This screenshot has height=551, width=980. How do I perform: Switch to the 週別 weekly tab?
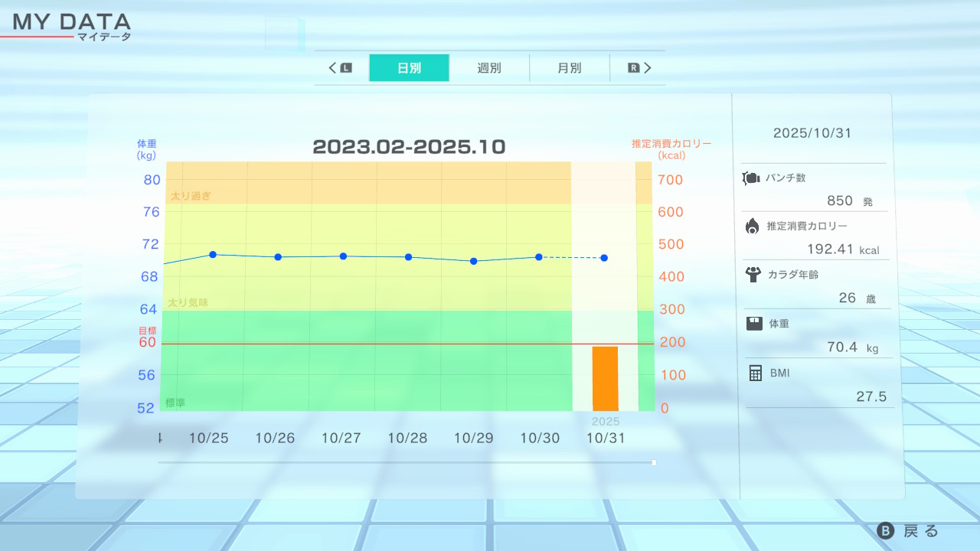[x=489, y=68]
